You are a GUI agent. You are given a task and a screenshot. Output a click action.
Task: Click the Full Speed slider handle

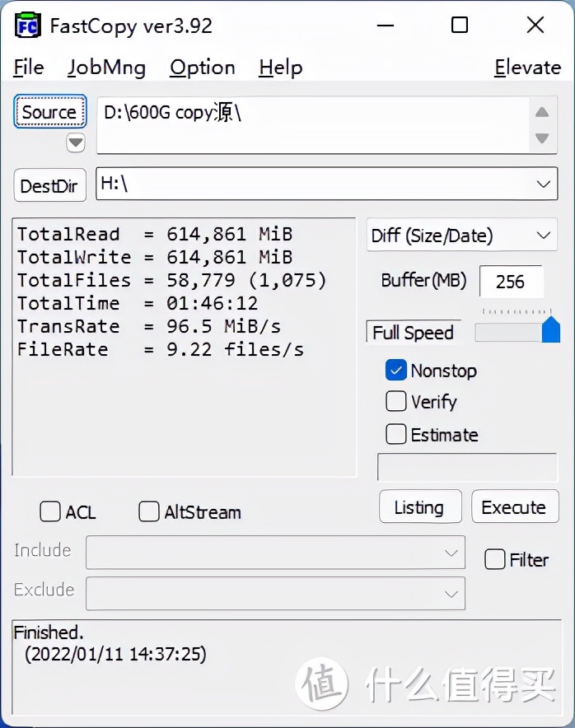(x=551, y=329)
